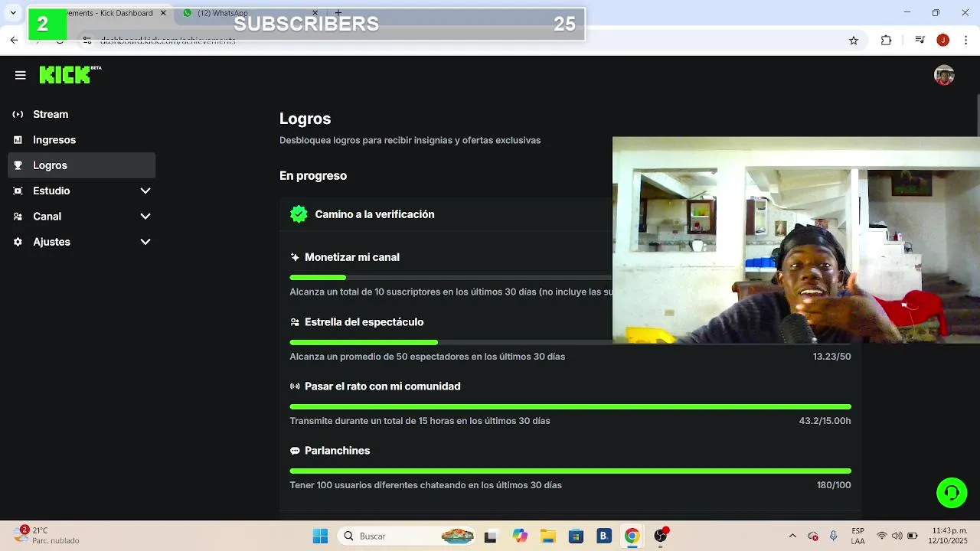980x551 pixels.
Task: Click the green verification badge icon
Action: coord(299,214)
